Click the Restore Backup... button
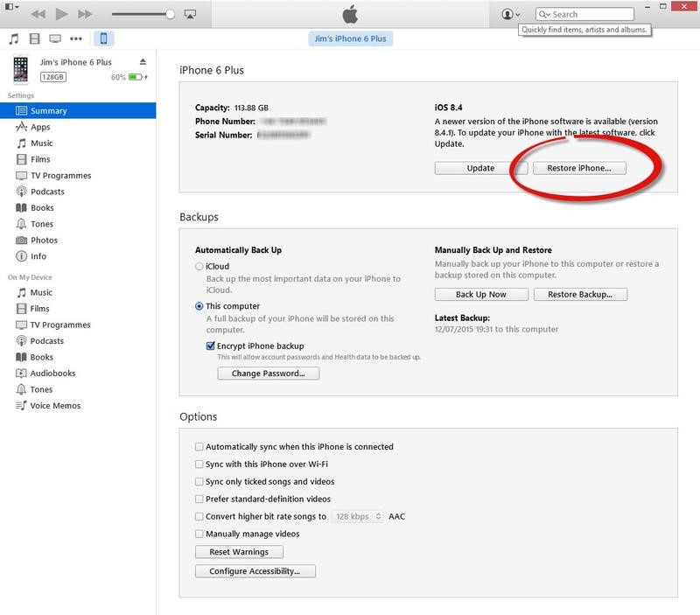This screenshot has width=700, height=615. (580, 295)
